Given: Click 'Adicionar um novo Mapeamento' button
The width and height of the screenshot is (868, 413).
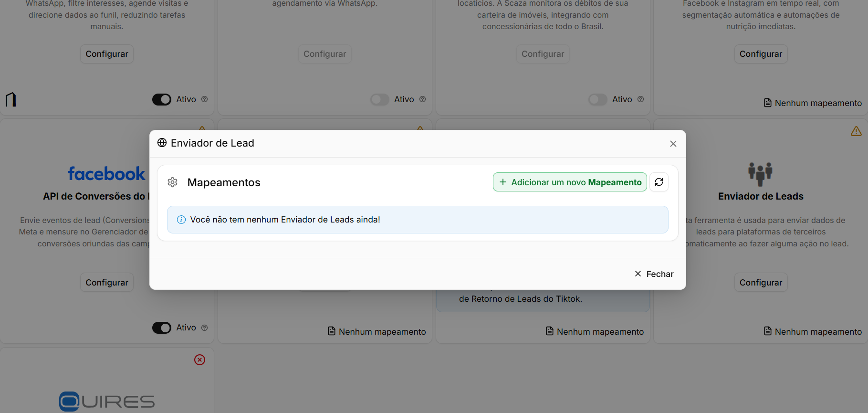Looking at the screenshot, I should point(570,182).
